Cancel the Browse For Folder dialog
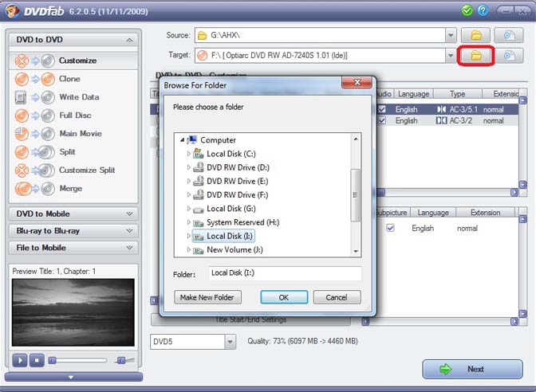This screenshot has width=536, height=392. point(337,297)
